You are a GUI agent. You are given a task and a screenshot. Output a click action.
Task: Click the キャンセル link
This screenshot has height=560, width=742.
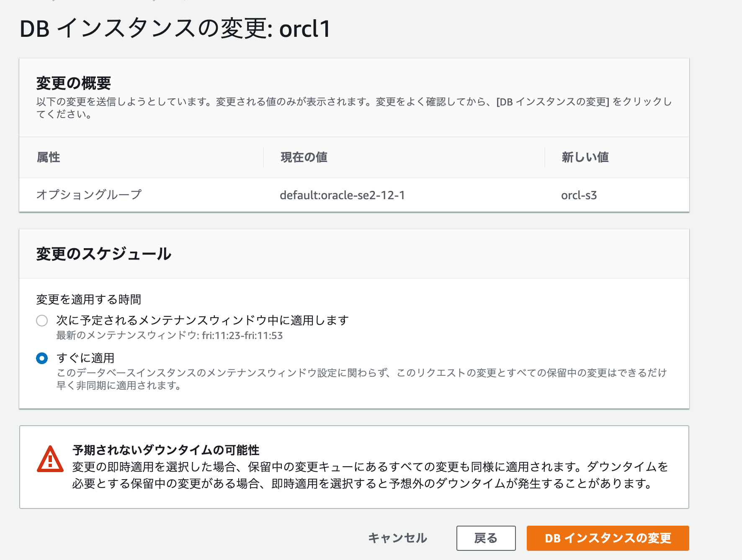[x=397, y=538]
